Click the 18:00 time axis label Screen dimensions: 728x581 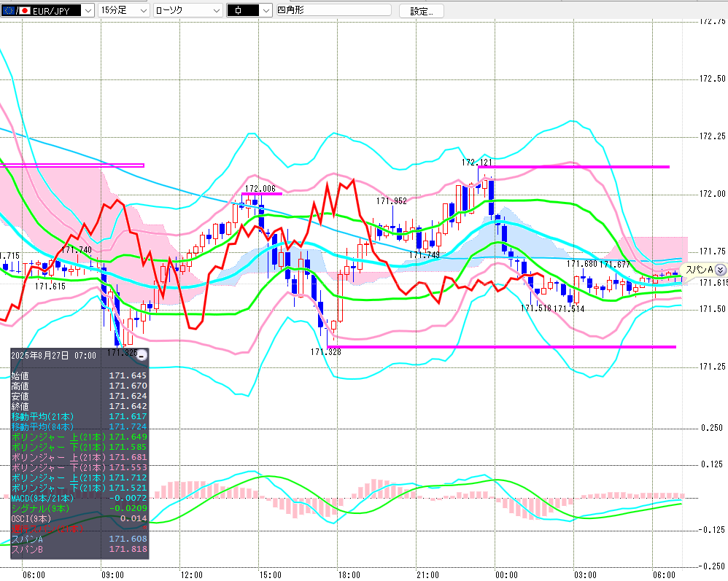click(349, 575)
